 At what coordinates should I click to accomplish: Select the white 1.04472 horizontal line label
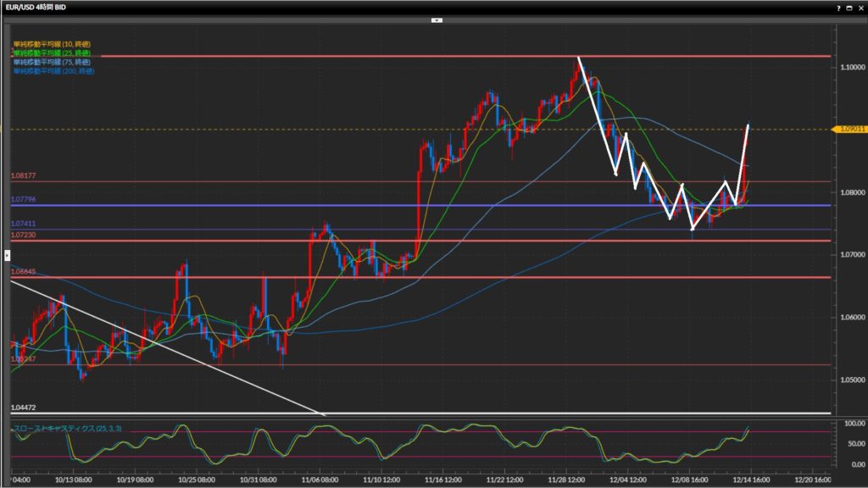tap(23, 408)
